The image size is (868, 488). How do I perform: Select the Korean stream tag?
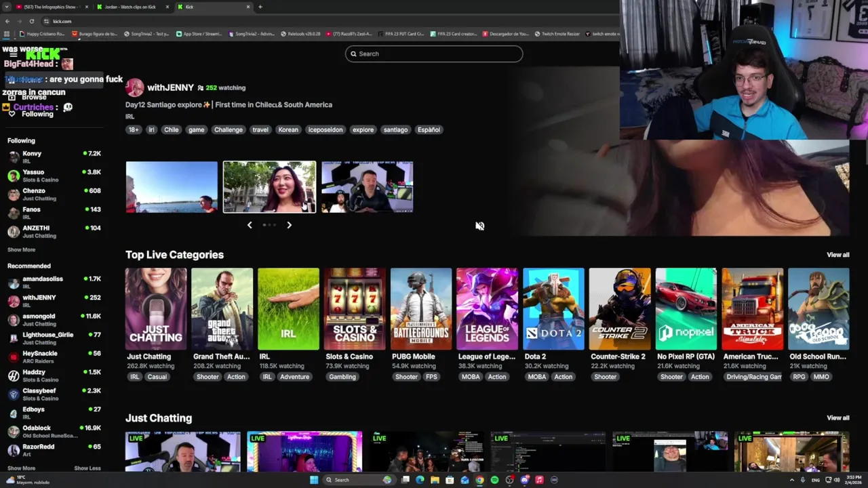[x=288, y=129]
